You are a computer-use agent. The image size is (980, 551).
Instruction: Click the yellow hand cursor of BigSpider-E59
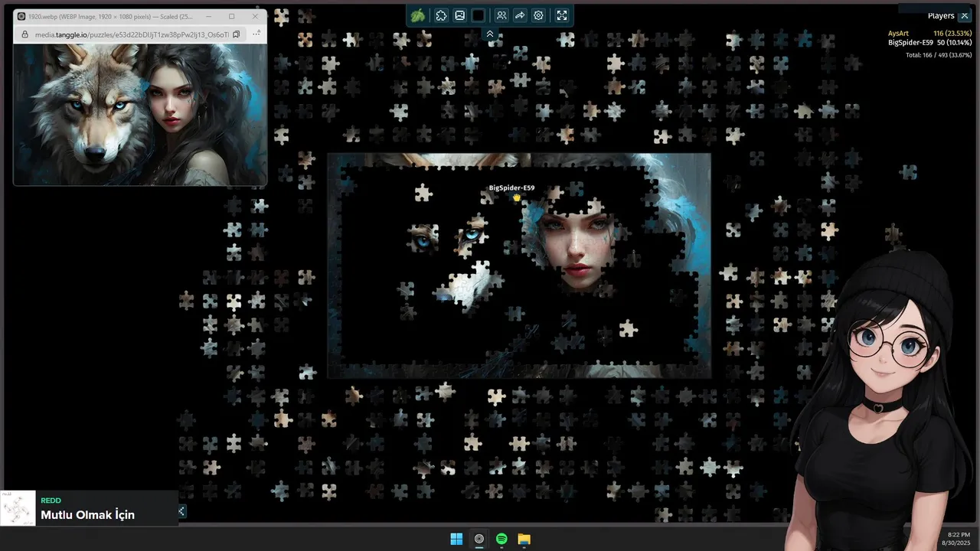tap(518, 198)
